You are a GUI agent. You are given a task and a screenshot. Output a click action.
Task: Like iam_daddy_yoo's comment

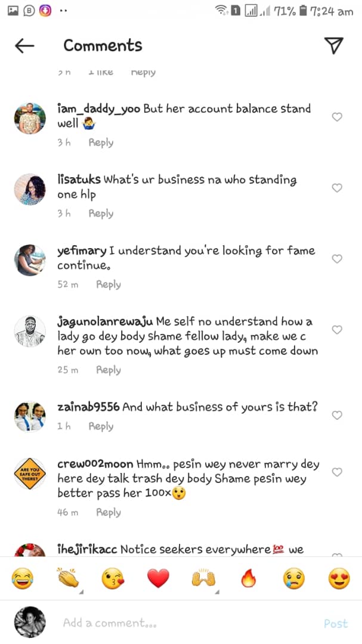337,117
